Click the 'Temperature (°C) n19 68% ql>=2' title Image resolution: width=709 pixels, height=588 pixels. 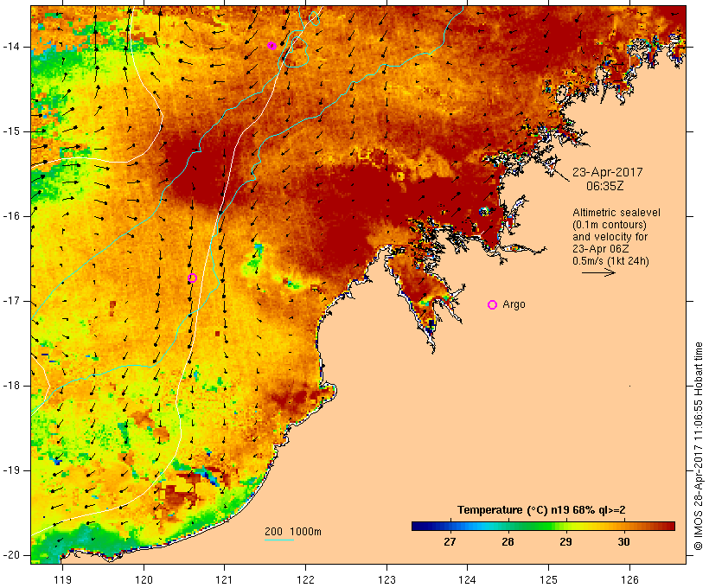point(541,510)
